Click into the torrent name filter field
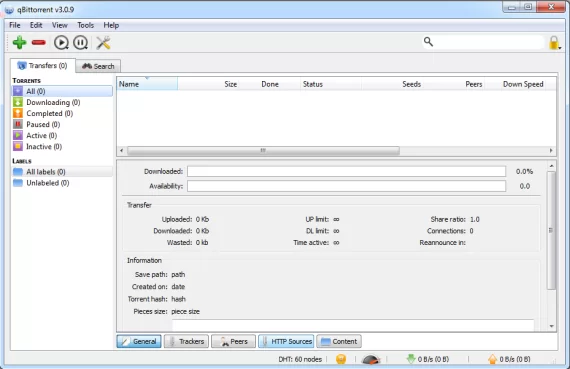This screenshot has height=369, width=570. pos(489,42)
